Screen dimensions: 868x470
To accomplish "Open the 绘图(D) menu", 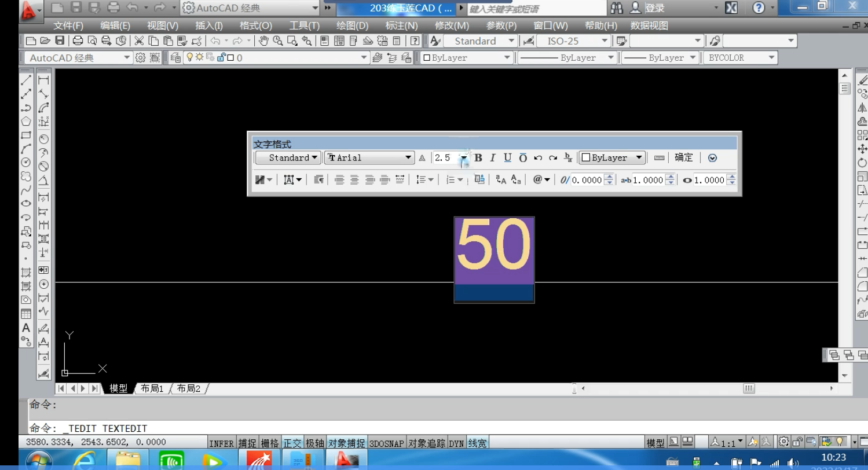I will (x=352, y=25).
